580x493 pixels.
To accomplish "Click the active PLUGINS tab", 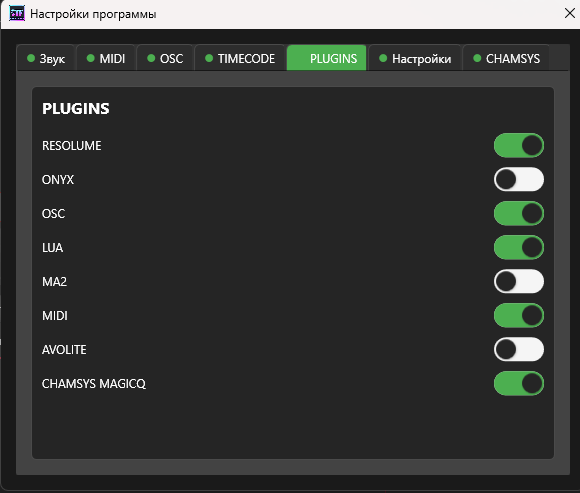I will click(327, 58).
